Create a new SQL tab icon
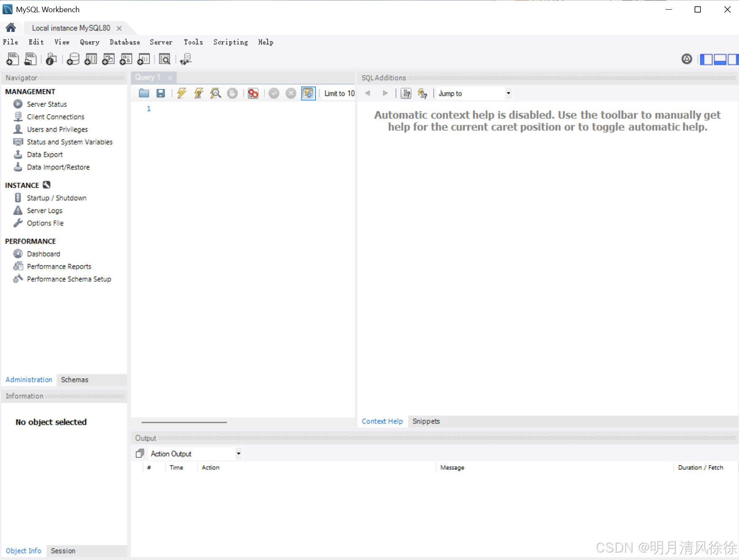 (x=13, y=59)
